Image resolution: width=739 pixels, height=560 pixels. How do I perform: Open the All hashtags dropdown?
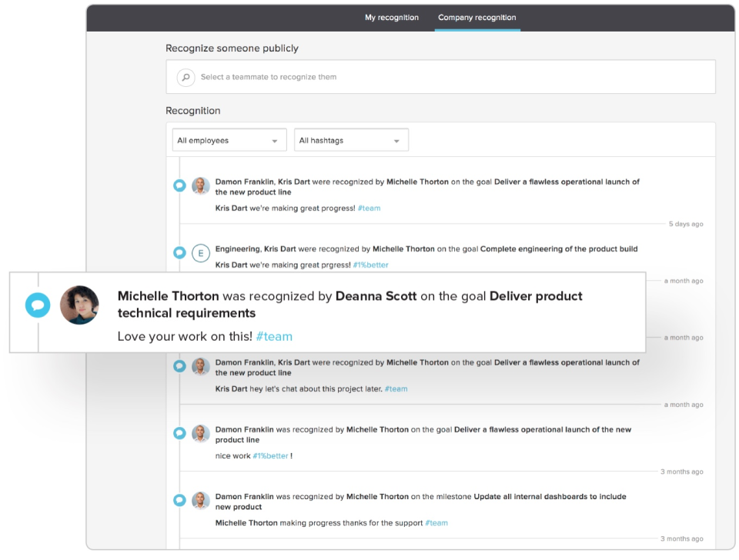pyautogui.click(x=351, y=141)
